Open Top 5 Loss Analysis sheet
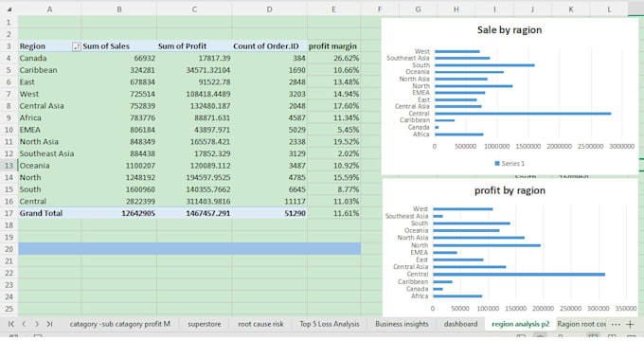Viewport: 644px width, 358px height. 329,324
